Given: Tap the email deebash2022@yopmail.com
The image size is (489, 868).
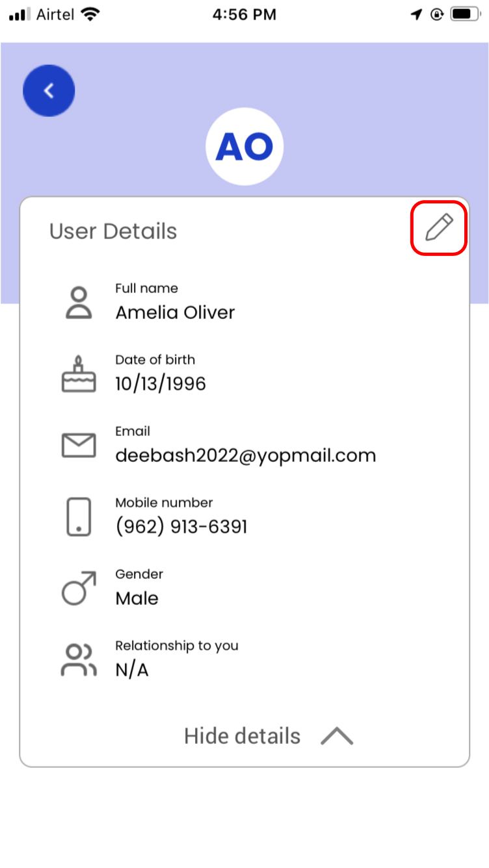Looking at the screenshot, I should coord(246,455).
